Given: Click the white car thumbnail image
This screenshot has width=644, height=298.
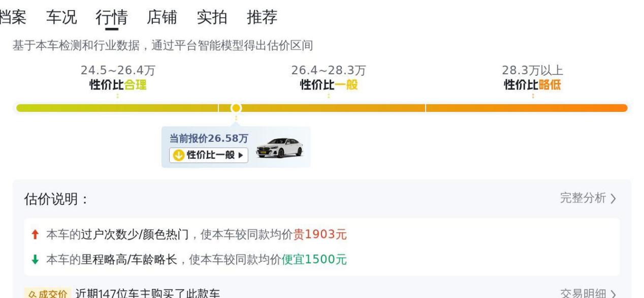Looking at the screenshot, I should (279, 147).
